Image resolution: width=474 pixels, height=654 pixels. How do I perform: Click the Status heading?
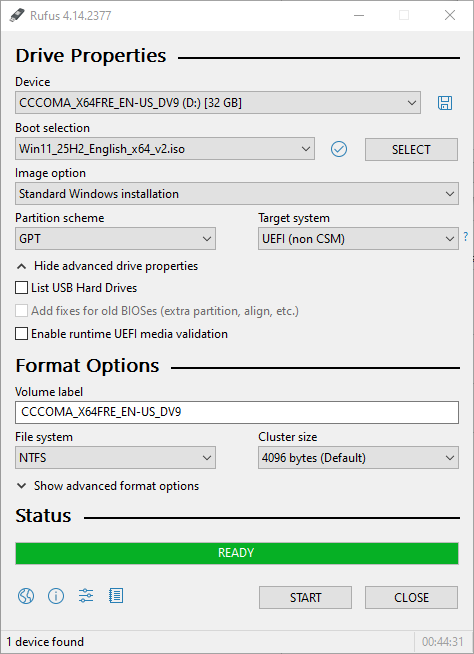[43, 516]
